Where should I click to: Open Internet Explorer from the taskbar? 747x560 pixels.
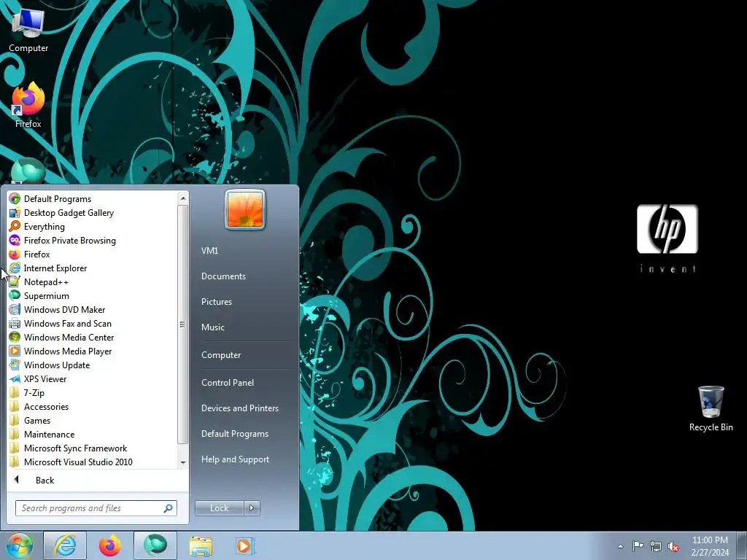[x=65, y=545]
